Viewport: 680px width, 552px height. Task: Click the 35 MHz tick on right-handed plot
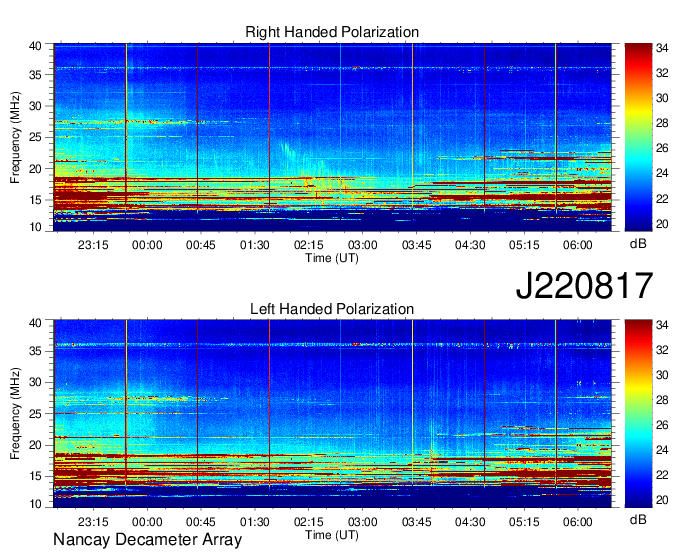click(35, 75)
